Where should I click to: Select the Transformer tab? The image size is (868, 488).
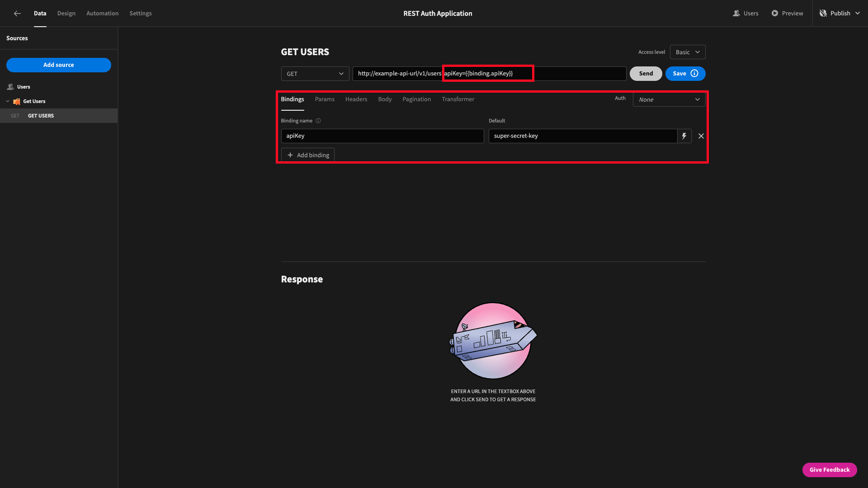(458, 99)
